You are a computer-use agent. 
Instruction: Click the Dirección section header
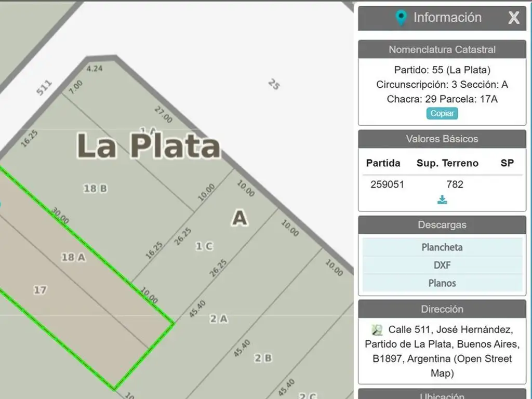(x=442, y=309)
